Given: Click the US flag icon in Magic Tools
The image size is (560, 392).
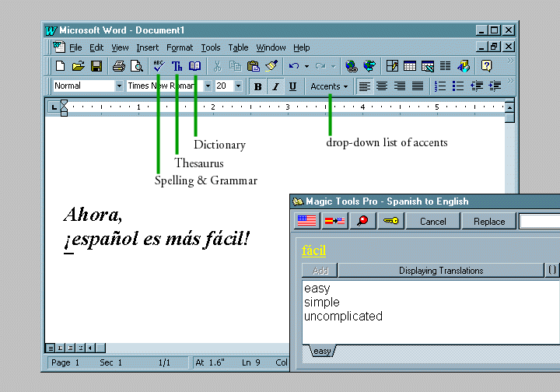Looking at the screenshot, I should pyautogui.click(x=307, y=222).
